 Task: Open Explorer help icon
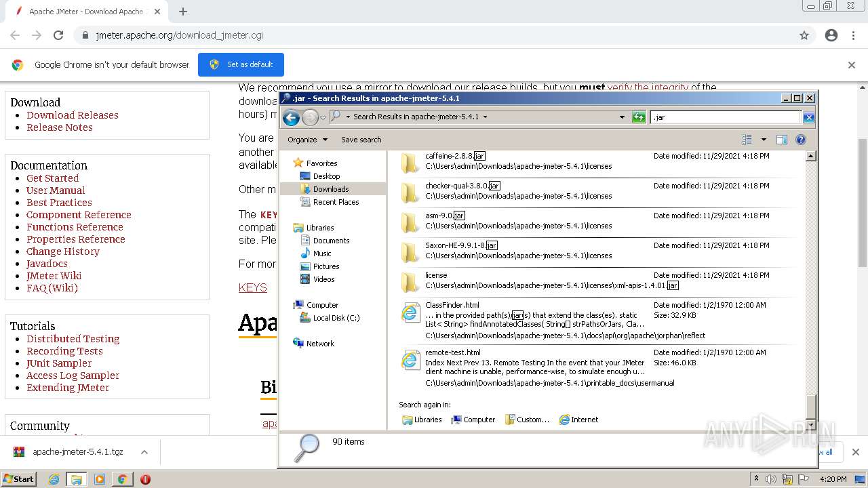[801, 140]
